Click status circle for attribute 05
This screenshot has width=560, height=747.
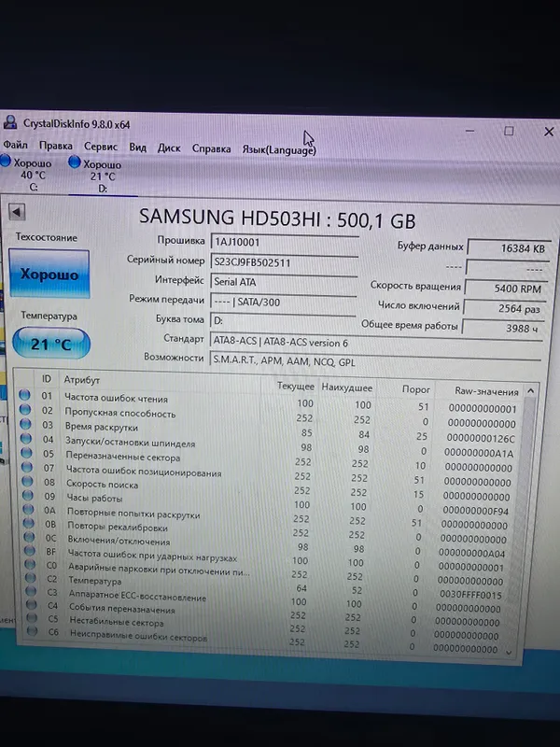pos(27,453)
